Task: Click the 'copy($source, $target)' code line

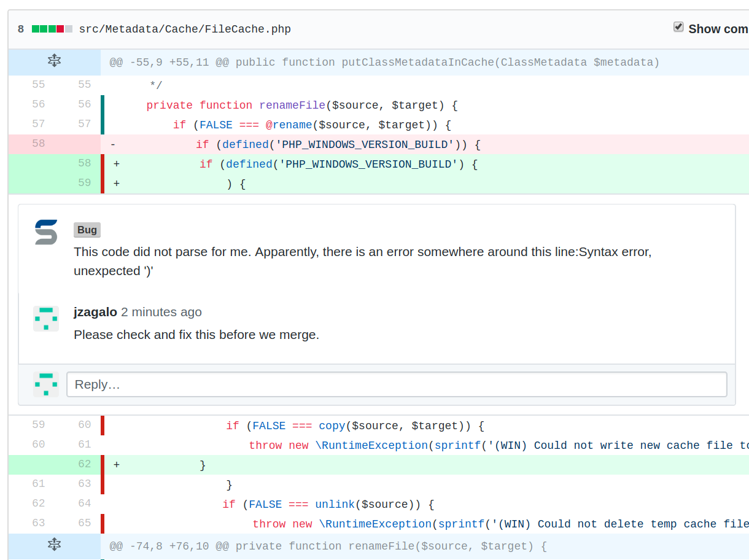Action: (355, 426)
